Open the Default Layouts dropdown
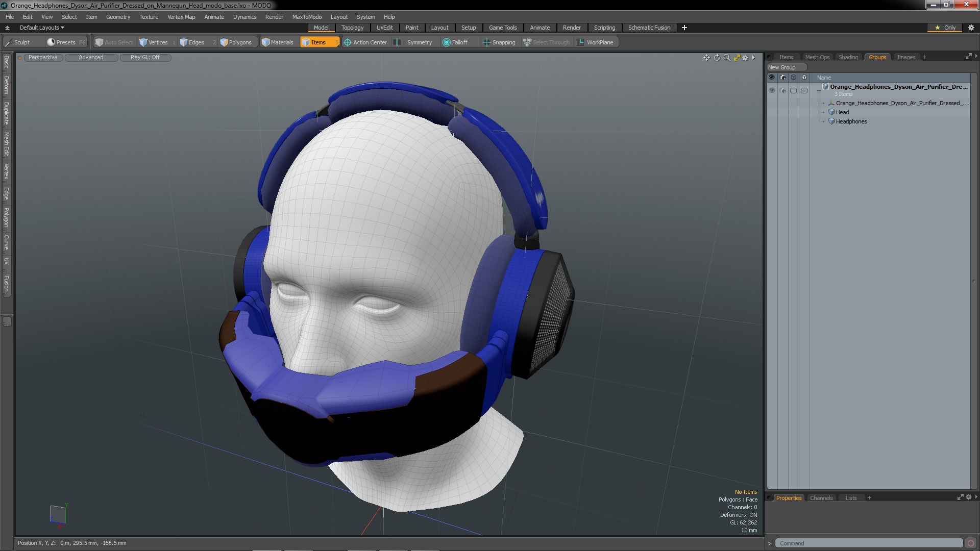Viewport: 980px width, 551px height. (42, 28)
